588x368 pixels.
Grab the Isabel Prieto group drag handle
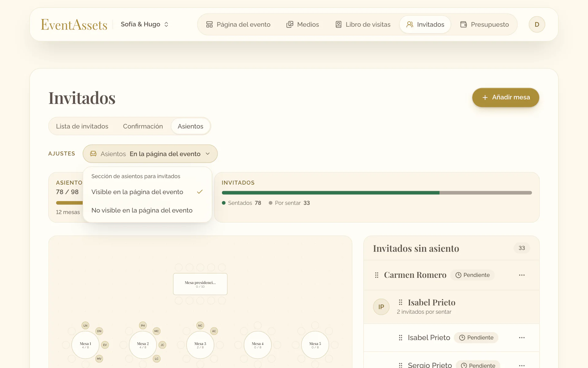(401, 302)
